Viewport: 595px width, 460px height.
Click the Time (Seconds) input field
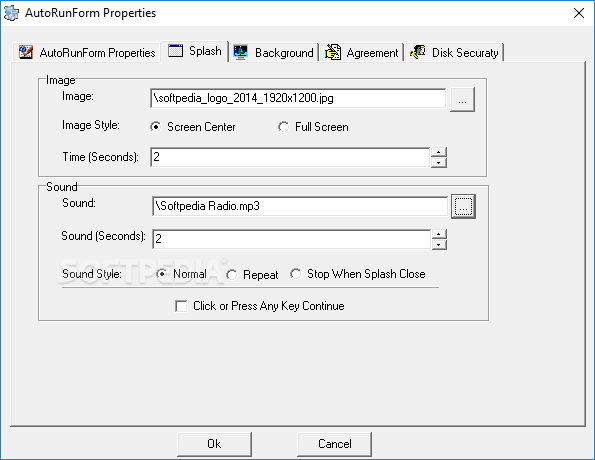pyautogui.click(x=290, y=157)
